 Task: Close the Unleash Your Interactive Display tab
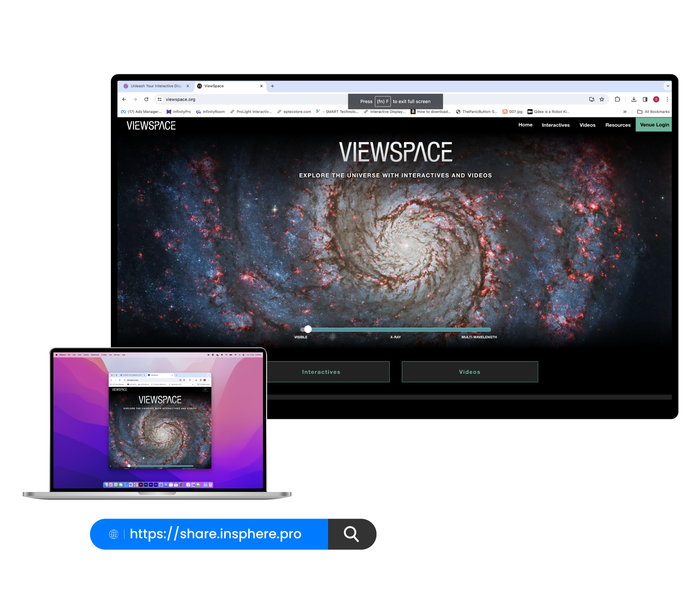click(188, 86)
